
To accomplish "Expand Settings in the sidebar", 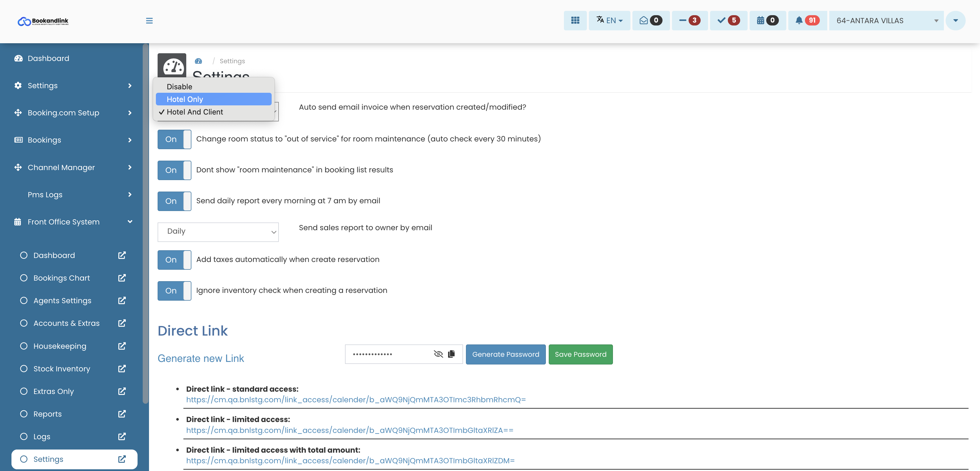I will (x=130, y=86).
